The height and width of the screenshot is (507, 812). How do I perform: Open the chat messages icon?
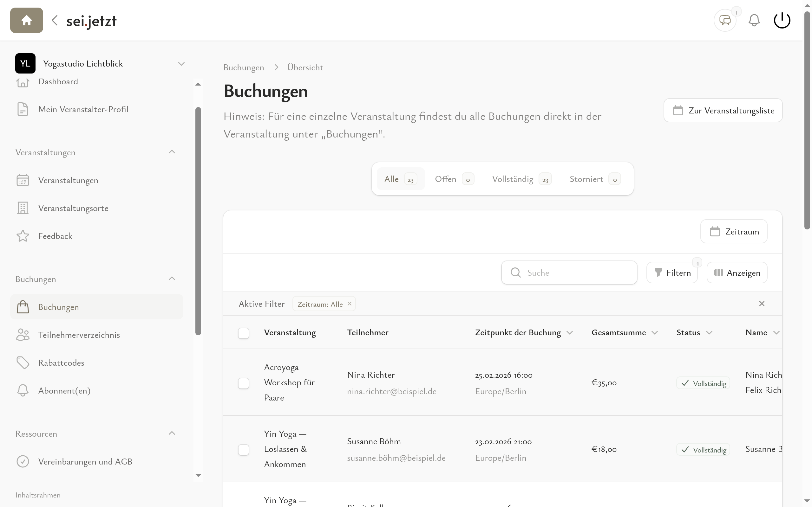click(x=725, y=21)
